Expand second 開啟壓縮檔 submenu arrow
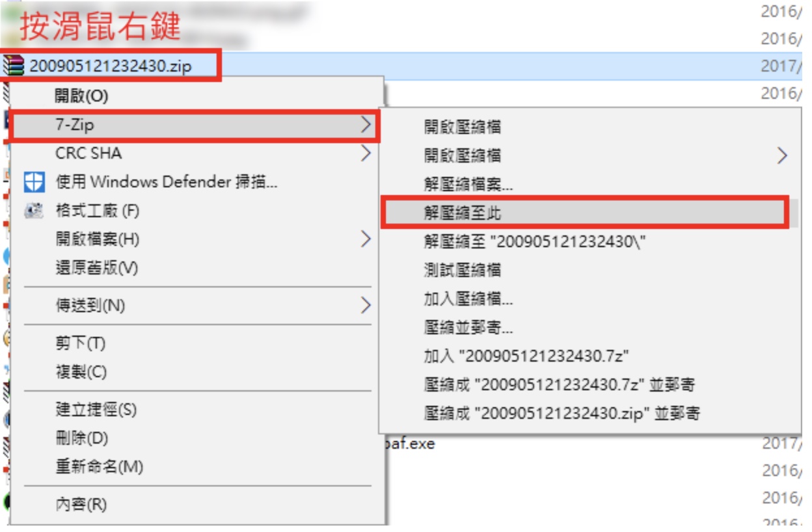812x532 pixels. (782, 155)
